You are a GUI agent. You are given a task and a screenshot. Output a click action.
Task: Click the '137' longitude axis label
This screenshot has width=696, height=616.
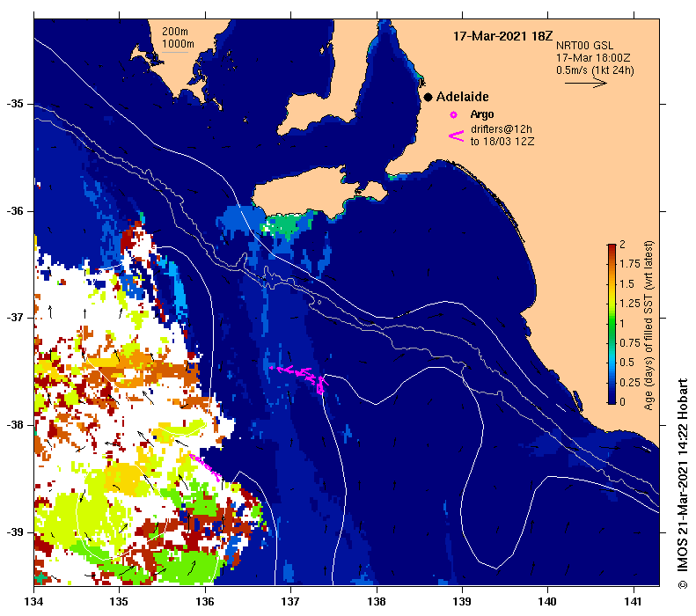coord(290,602)
